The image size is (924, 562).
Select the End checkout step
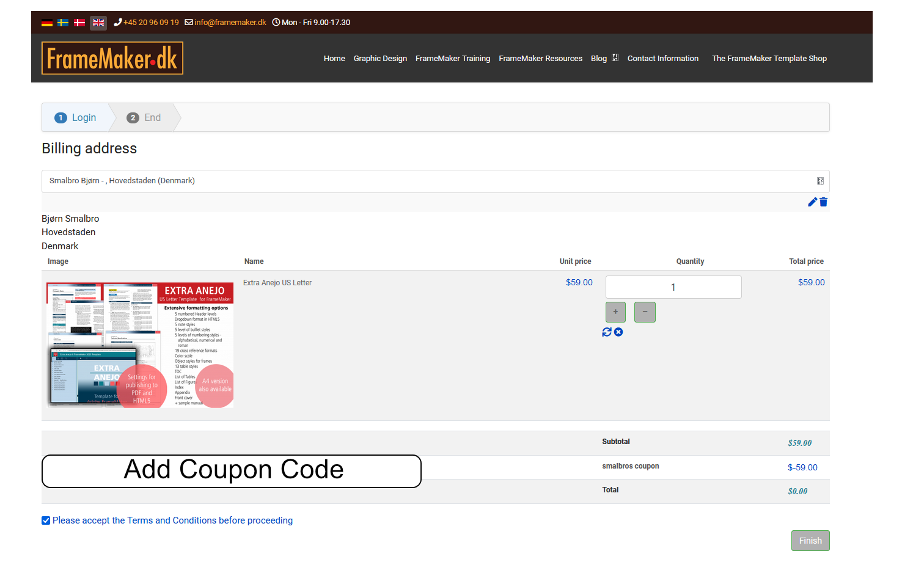coord(144,117)
